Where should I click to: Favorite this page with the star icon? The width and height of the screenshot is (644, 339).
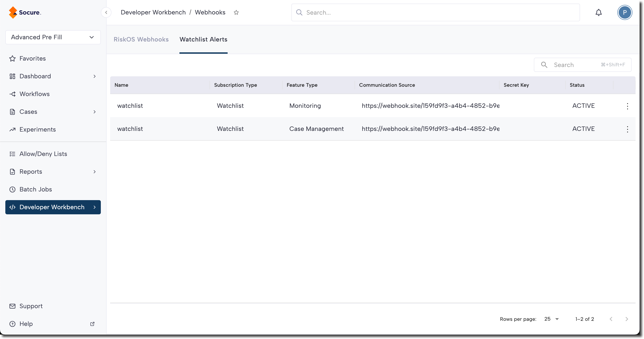tap(236, 12)
